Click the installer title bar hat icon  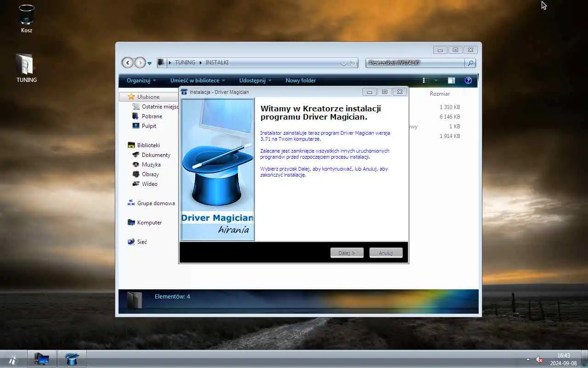tap(184, 92)
